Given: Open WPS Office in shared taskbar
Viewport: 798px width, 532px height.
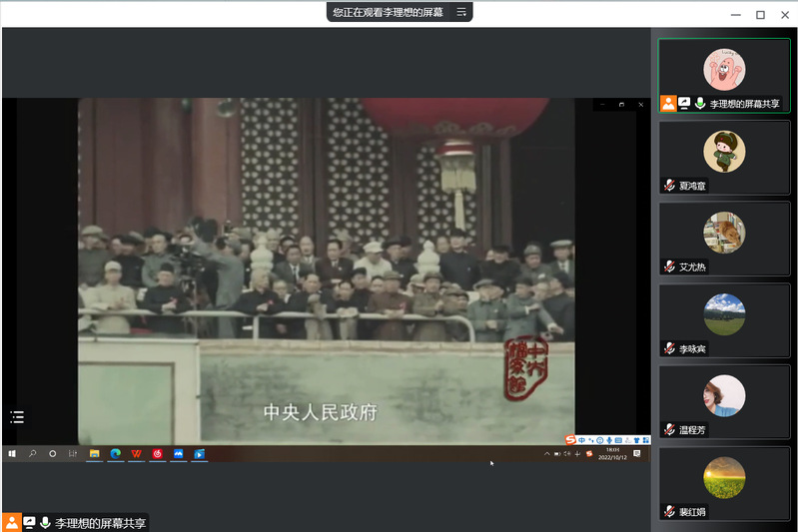Looking at the screenshot, I should (137, 454).
